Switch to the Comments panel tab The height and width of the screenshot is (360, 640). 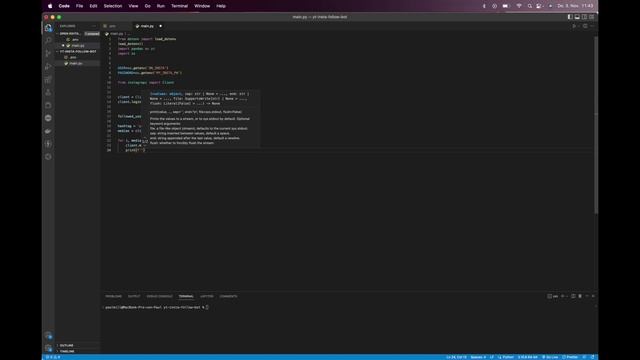point(228,296)
